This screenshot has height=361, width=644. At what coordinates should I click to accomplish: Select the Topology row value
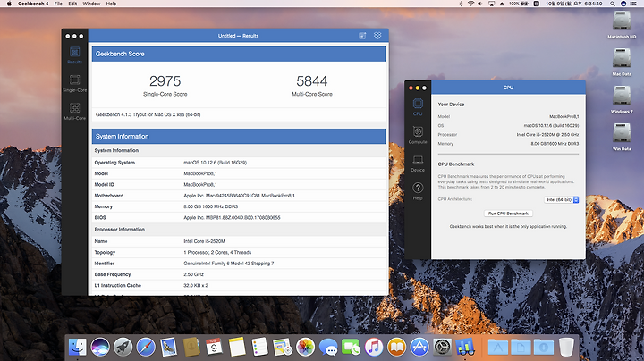coord(217,252)
